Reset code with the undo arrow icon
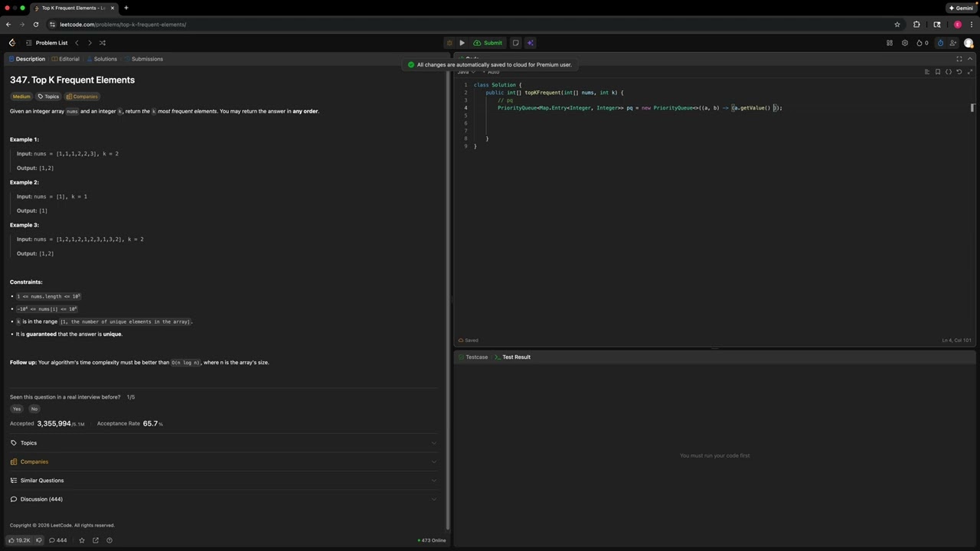Image resolution: width=980 pixels, height=551 pixels. click(959, 72)
